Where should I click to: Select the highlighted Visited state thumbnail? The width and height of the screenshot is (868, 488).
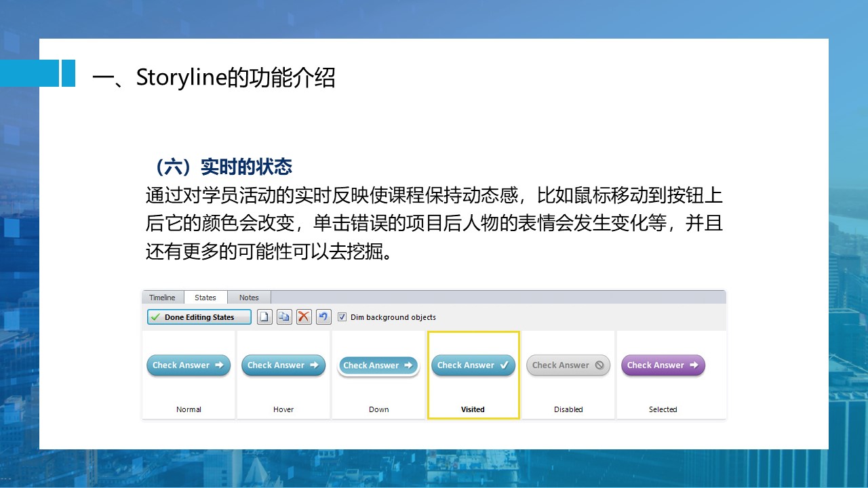tap(473, 375)
